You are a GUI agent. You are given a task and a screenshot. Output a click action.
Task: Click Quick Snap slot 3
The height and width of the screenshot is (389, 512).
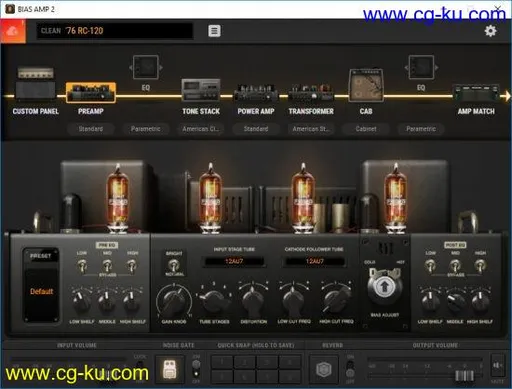[267, 361]
